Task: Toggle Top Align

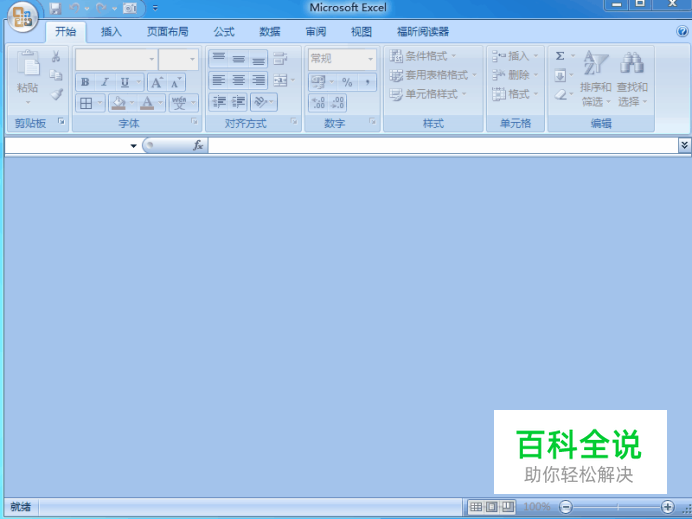Action: tap(219, 58)
